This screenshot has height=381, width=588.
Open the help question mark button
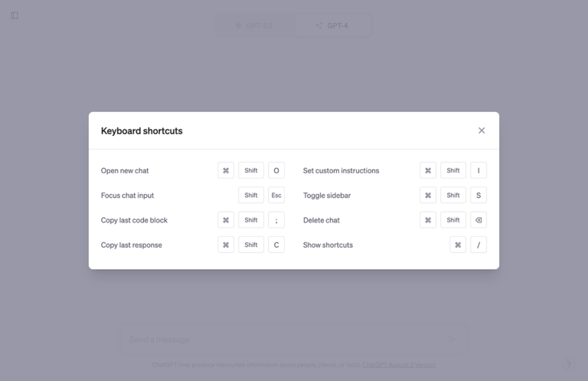(568, 365)
